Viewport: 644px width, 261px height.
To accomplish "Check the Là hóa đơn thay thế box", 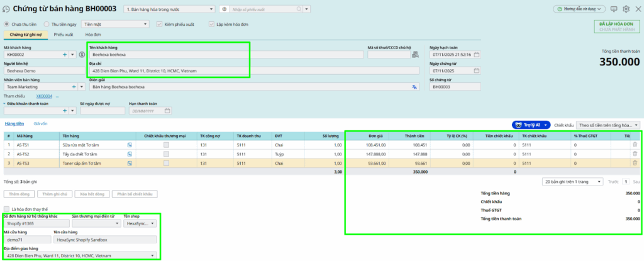I will click(7, 209).
